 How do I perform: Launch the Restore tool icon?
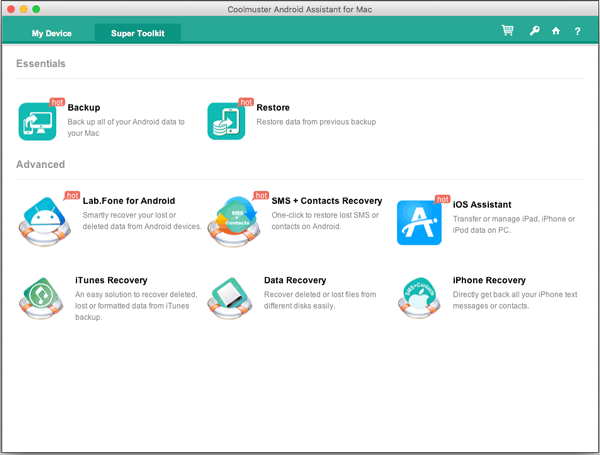click(x=226, y=121)
